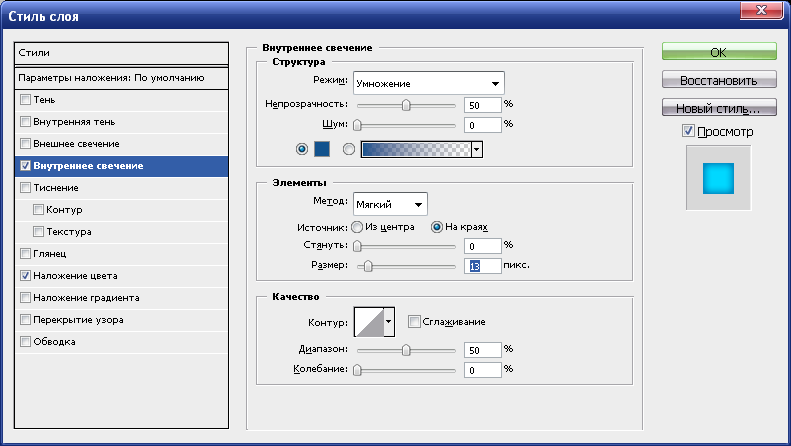This screenshot has height=446, width=791.
Task: Click the Колебание slider handle
Action: (x=357, y=370)
